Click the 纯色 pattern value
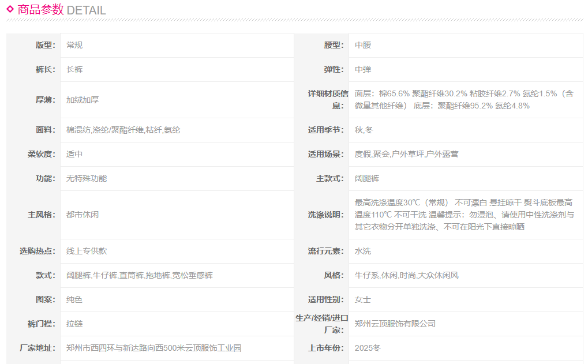 pyautogui.click(x=74, y=299)
